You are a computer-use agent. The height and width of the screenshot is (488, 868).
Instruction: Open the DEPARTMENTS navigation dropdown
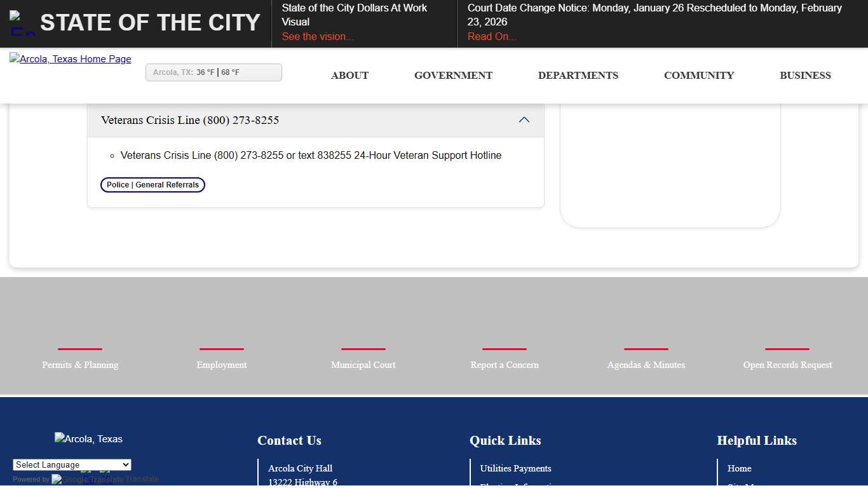tap(578, 75)
